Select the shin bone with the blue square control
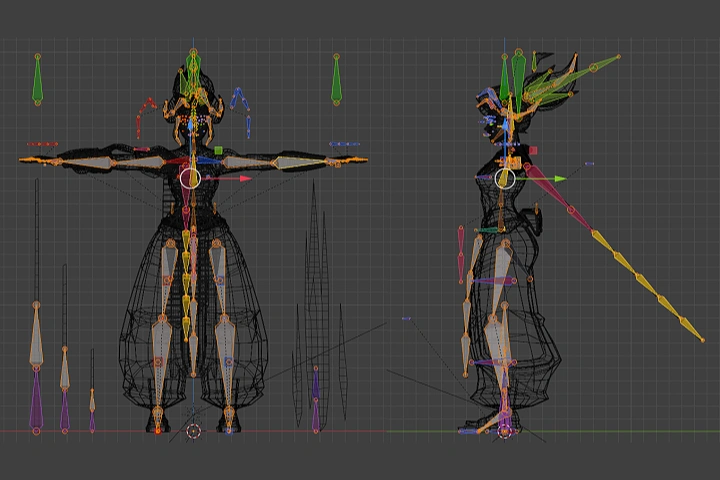This screenshot has height=480, width=720. 226,363
